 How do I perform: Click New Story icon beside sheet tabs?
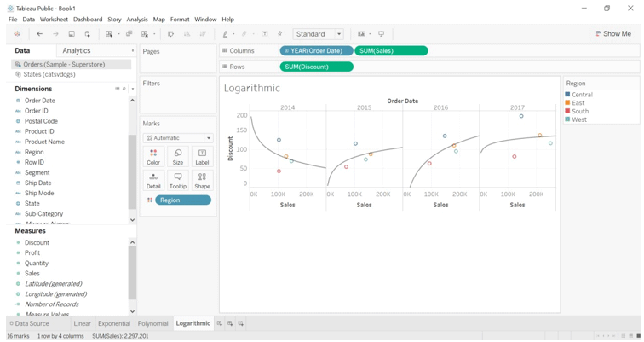[241, 323]
